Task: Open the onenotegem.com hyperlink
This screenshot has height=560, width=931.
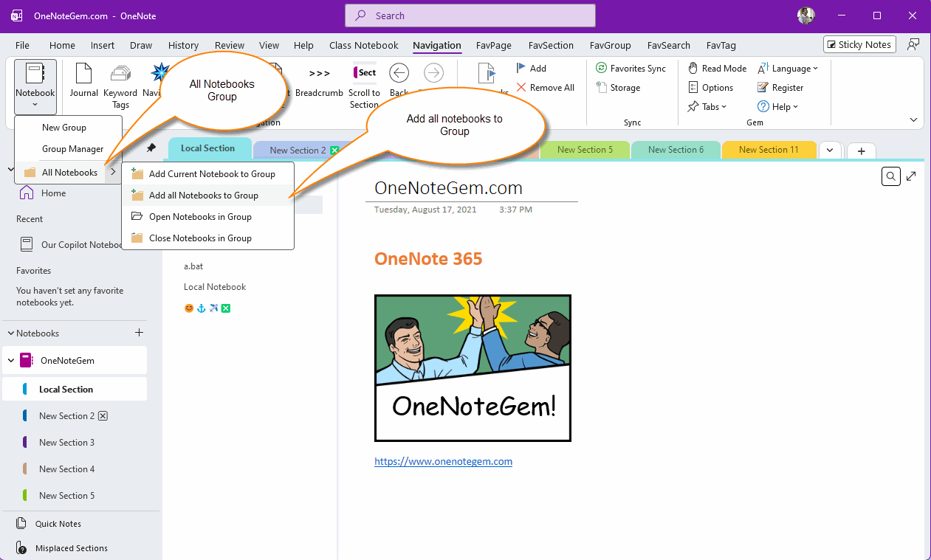Action: click(x=443, y=462)
